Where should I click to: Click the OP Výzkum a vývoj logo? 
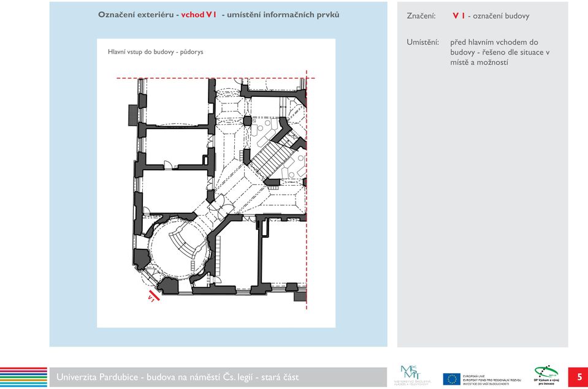coord(547,375)
